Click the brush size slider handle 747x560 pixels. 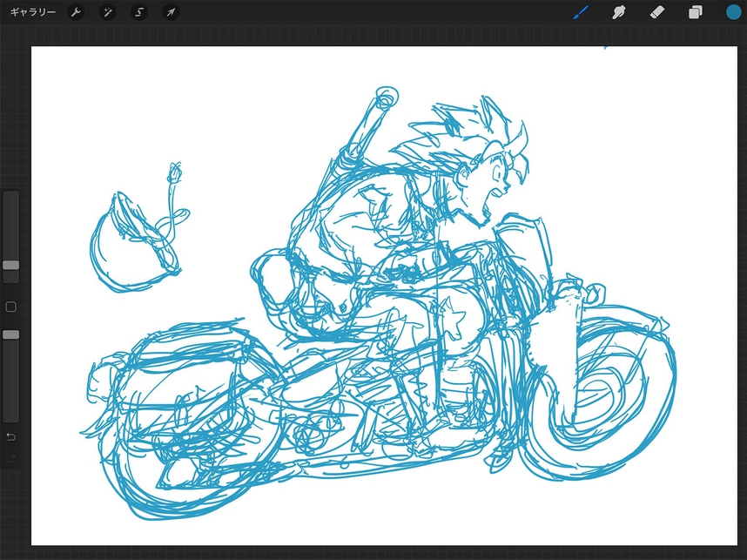[x=10, y=265]
